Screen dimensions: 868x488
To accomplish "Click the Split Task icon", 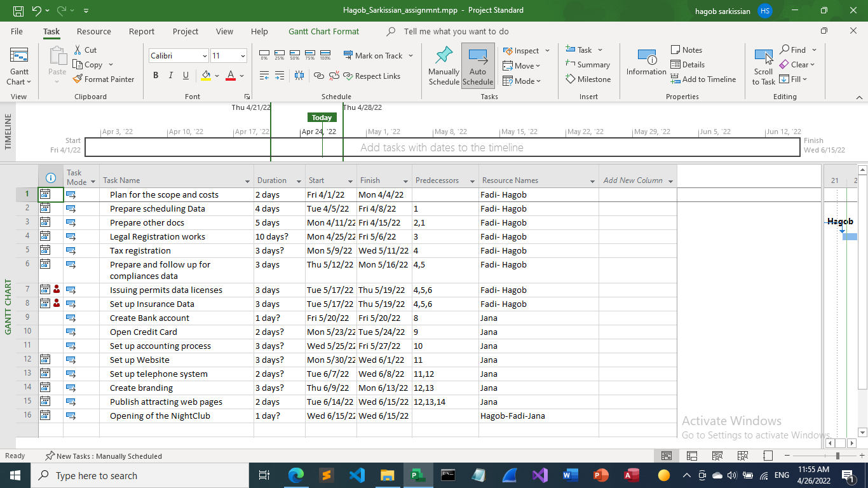I will click(x=299, y=76).
